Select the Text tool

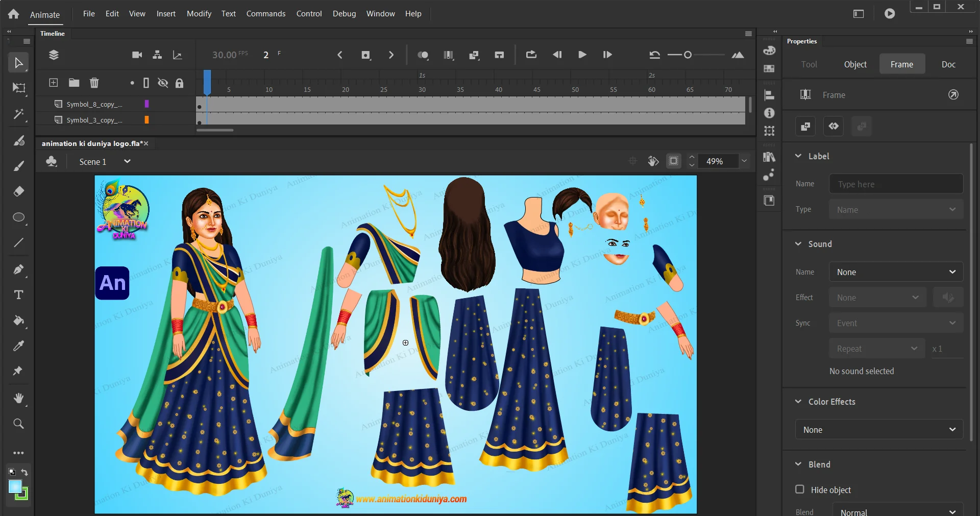pos(19,295)
